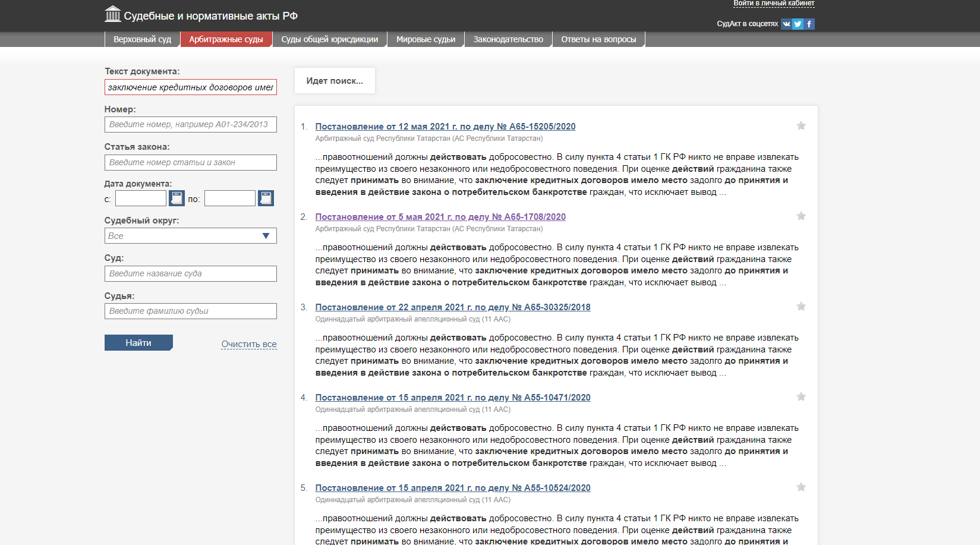980x545 pixels.
Task: Toggle favorite star for case A65-30325/2018
Action: tap(801, 307)
